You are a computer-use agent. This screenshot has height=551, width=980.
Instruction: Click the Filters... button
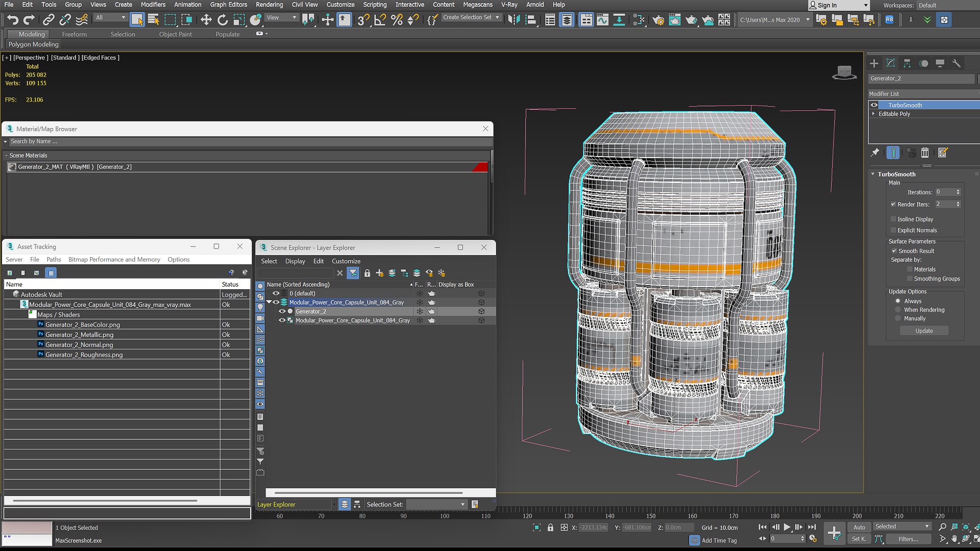(909, 539)
